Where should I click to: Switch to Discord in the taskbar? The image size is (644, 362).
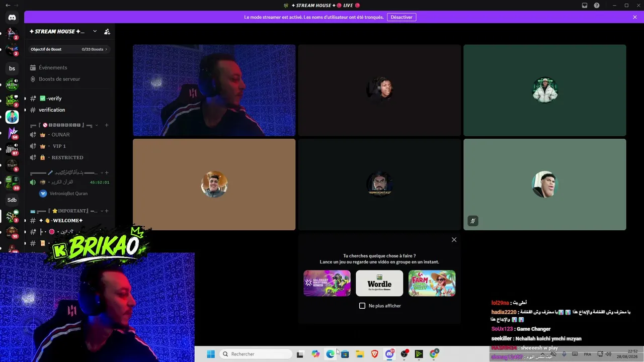pyautogui.click(x=389, y=354)
